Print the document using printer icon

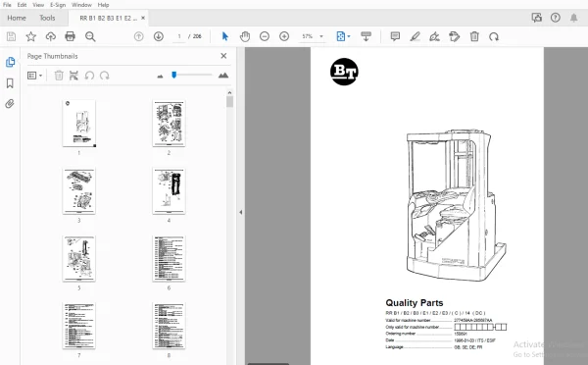click(x=71, y=36)
